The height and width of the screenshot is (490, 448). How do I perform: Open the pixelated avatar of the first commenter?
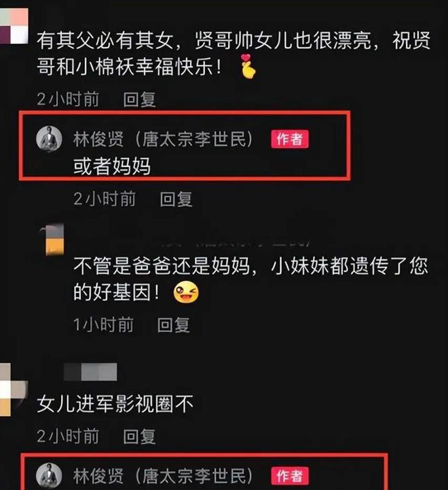(14, 26)
